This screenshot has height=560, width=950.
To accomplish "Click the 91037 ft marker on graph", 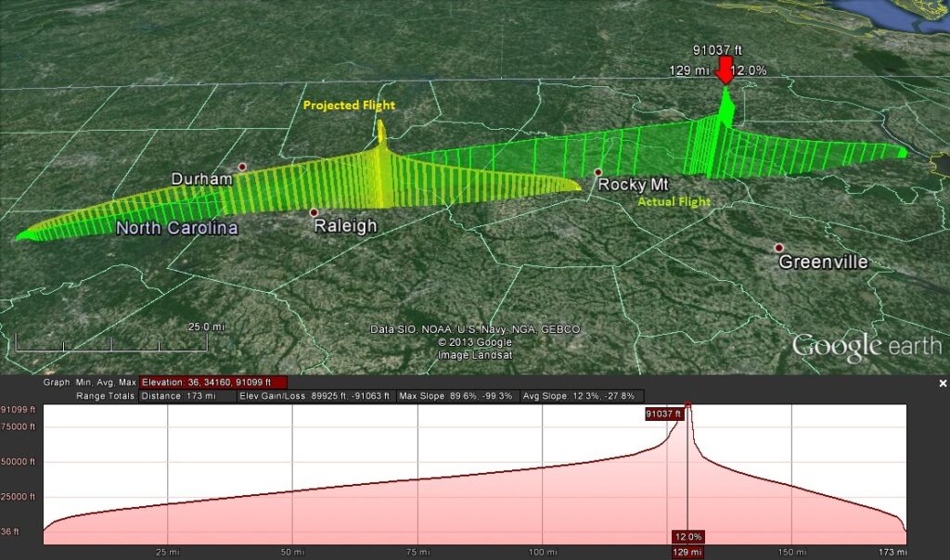I will [x=664, y=414].
